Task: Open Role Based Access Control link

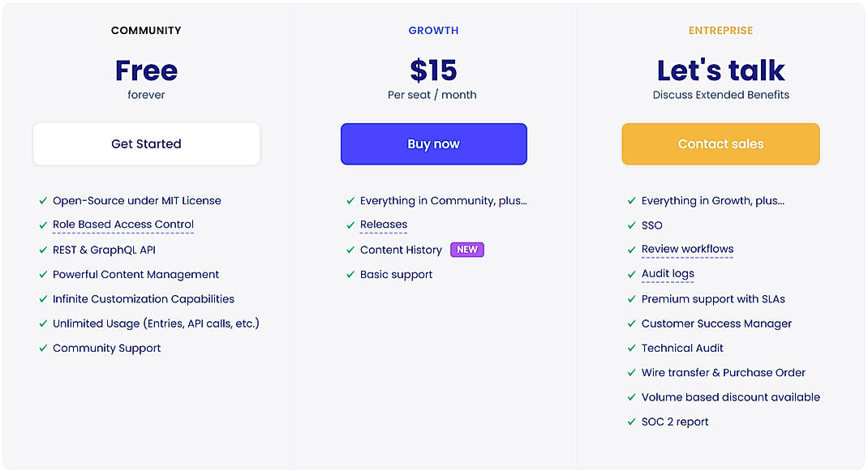Action: (x=123, y=225)
